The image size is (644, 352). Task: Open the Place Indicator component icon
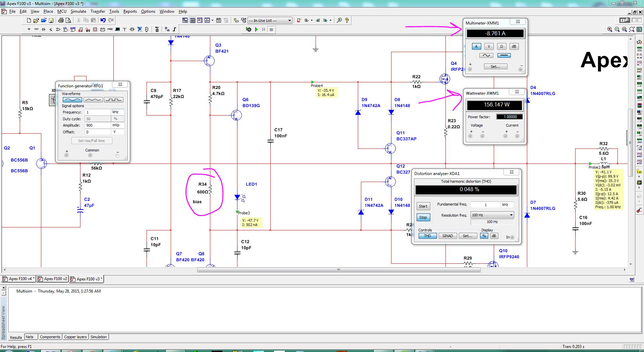coord(95,30)
